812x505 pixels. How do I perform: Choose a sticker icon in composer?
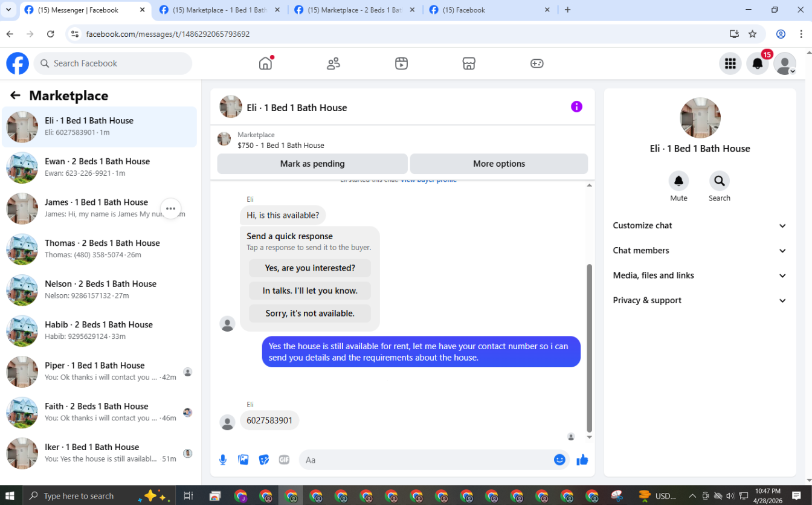(264, 460)
